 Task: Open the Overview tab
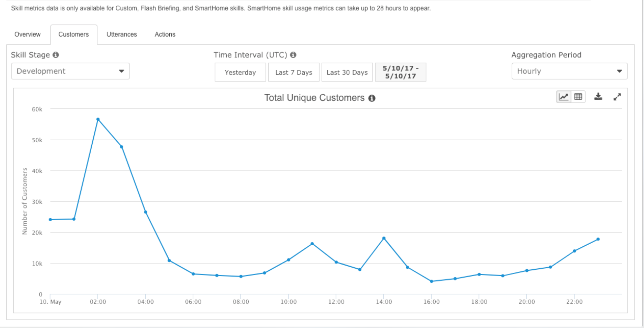(27, 34)
